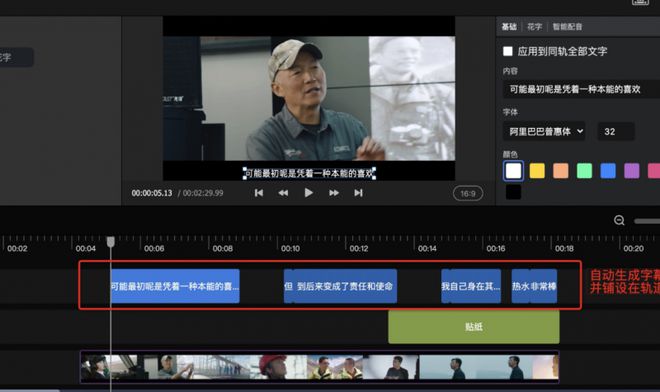Select the yellow color swatch
Screen dimensions: 660x392
coord(537,171)
